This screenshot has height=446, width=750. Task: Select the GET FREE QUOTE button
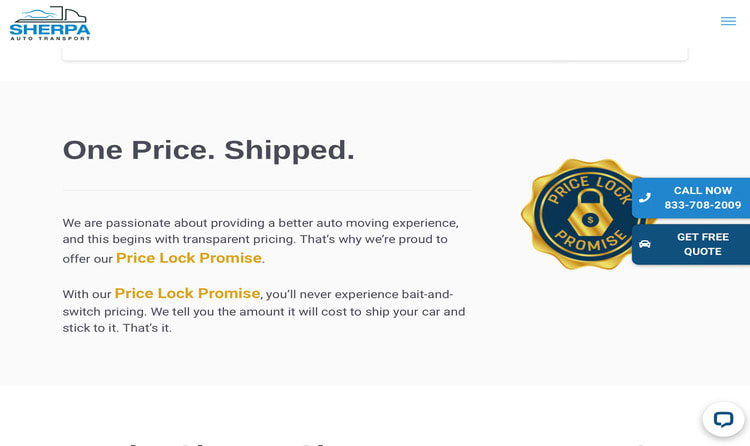pyautogui.click(x=691, y=244)
